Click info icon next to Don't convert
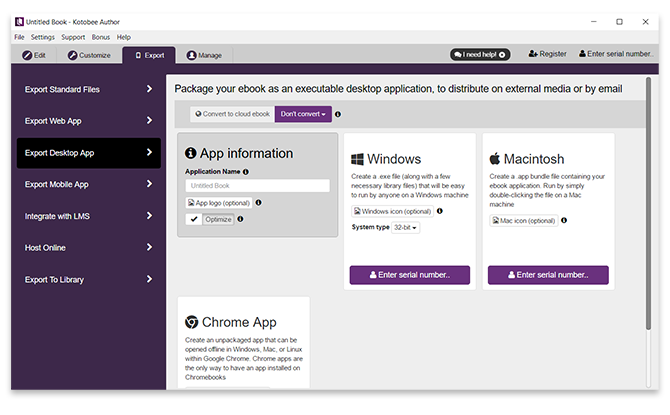 337,114
